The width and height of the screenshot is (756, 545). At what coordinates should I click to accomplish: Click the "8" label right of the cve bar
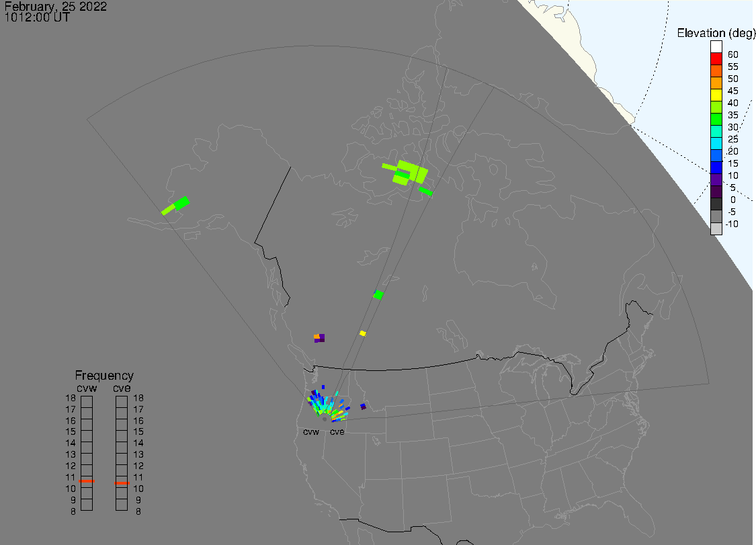point(138,511)
